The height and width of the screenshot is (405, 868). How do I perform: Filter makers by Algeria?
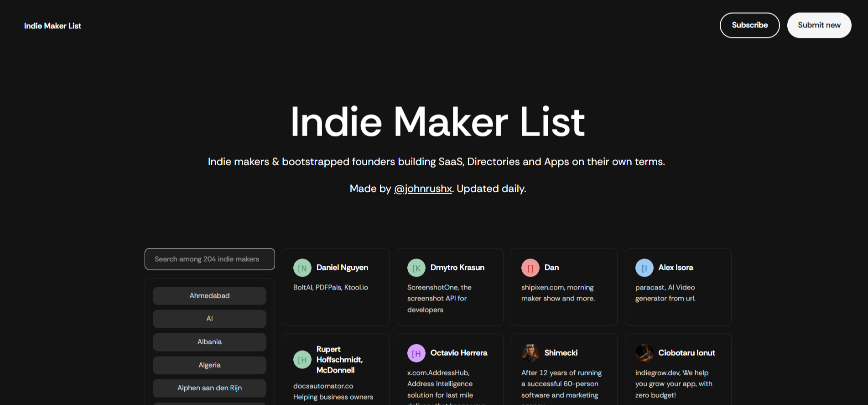[209, 365]
